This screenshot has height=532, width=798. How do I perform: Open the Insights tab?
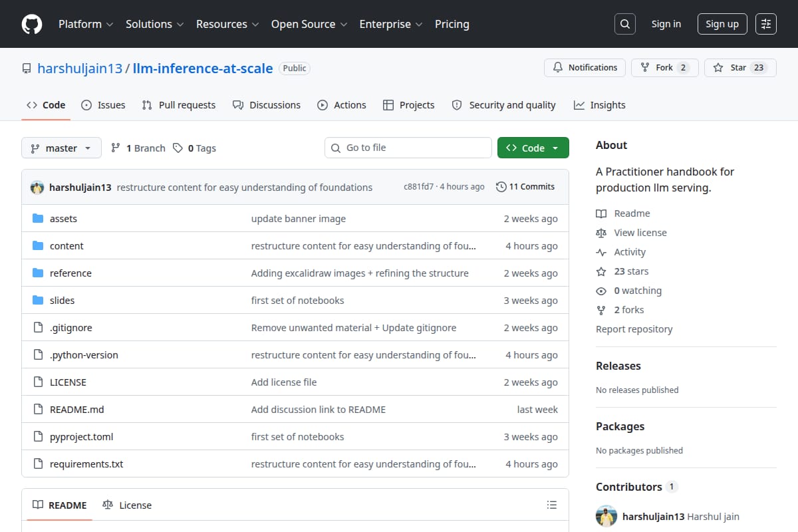[x=600, y=105]
